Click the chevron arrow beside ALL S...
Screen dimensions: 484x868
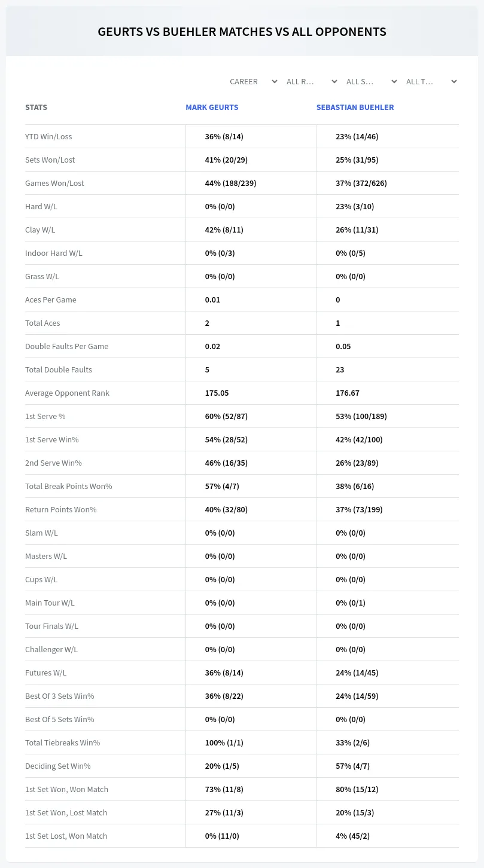point(394,81)
